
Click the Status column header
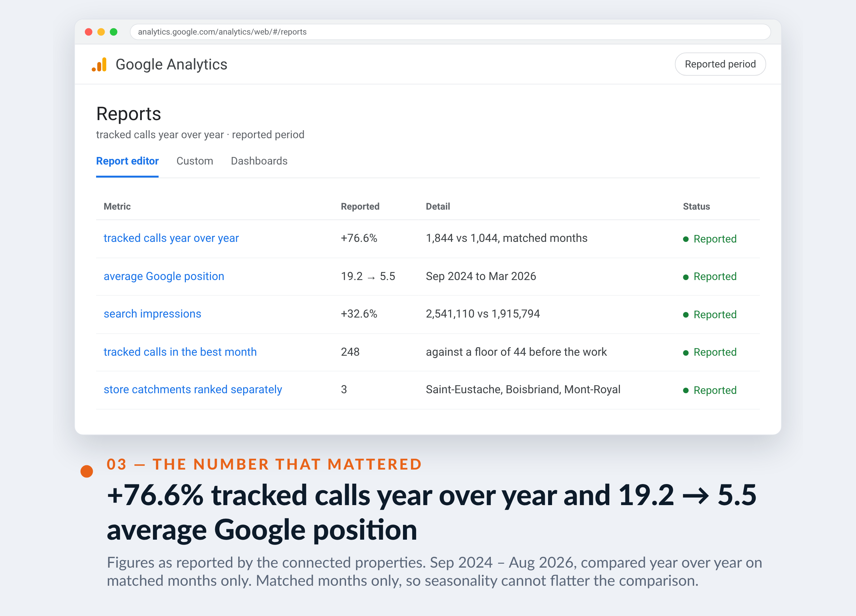pos(696,206)
